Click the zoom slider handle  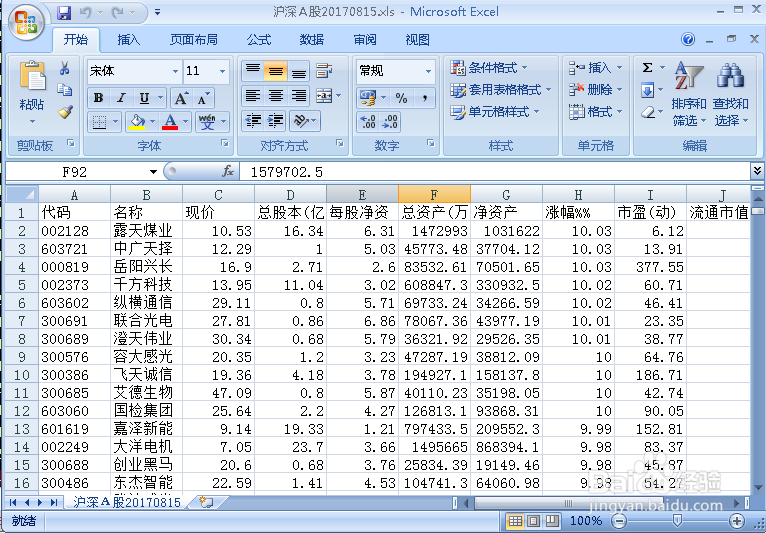tap(677, 521)
